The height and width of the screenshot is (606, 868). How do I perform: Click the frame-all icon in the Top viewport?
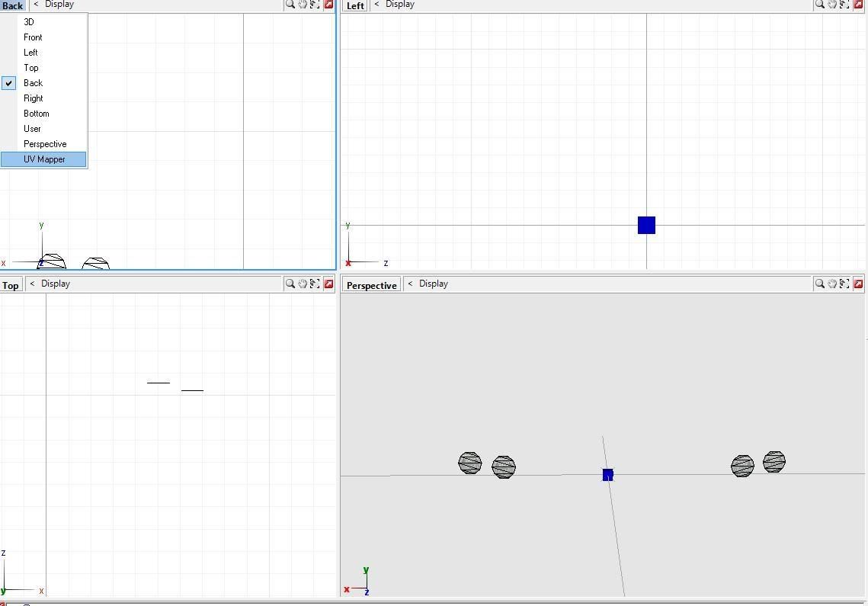coord(315,284)
